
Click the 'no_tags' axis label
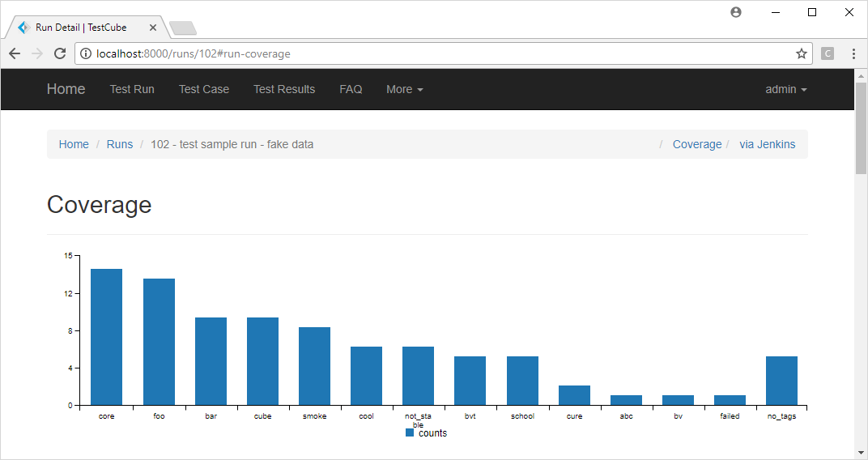click(781, 416)
